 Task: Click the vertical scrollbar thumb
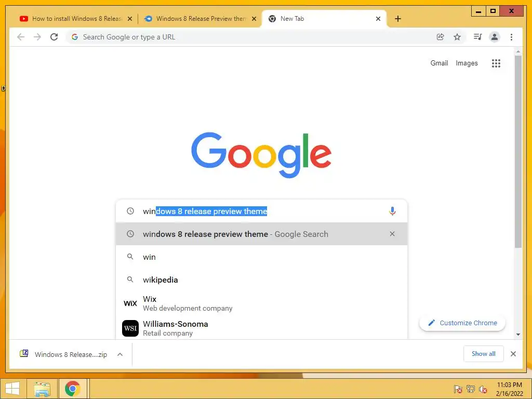click(518, 151)
